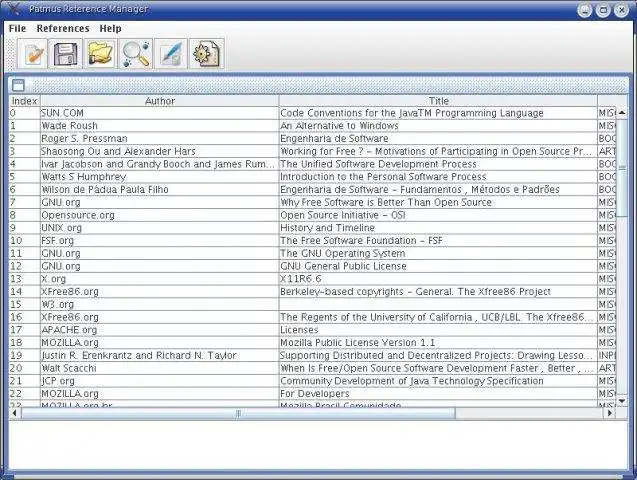
Task: Save with the floppy disk icon
Action: tap(66, 54)
